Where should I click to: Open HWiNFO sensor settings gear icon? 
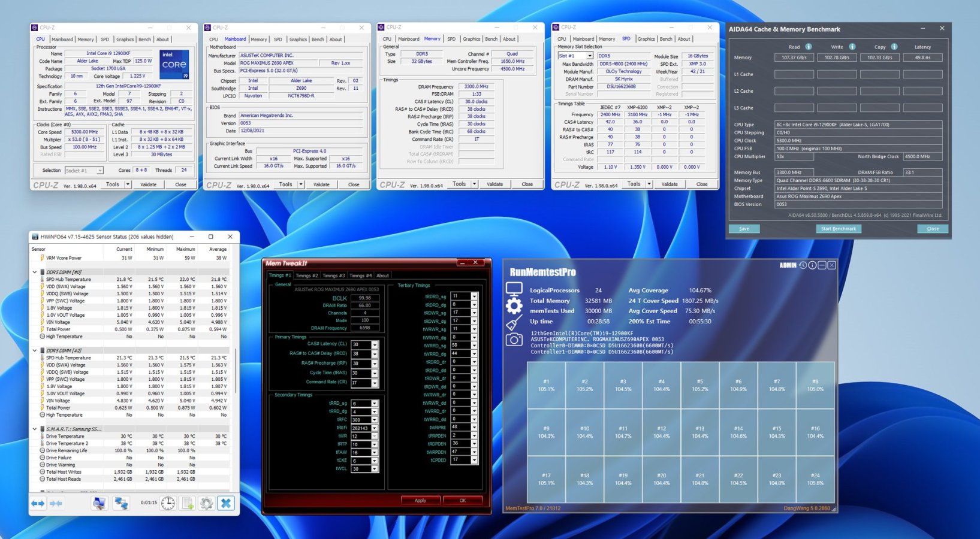point(207,504)
